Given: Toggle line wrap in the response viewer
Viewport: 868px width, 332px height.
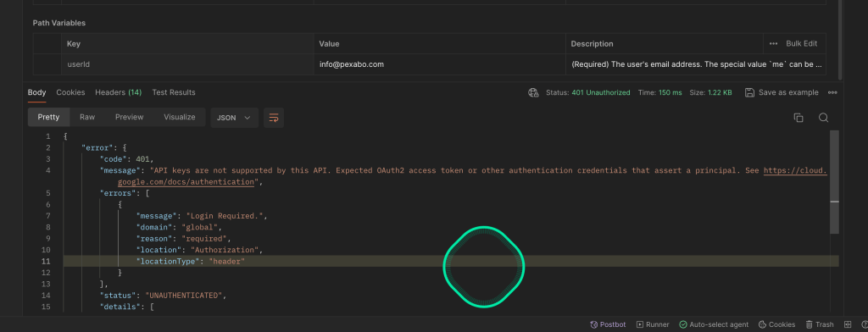Looking at the screenshot, I should (x=274, y=118).
